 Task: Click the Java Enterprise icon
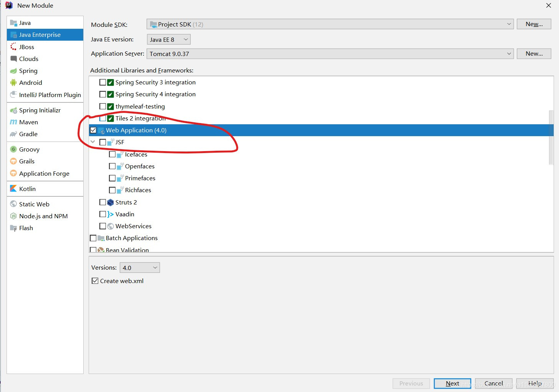[x=14, y=35]
